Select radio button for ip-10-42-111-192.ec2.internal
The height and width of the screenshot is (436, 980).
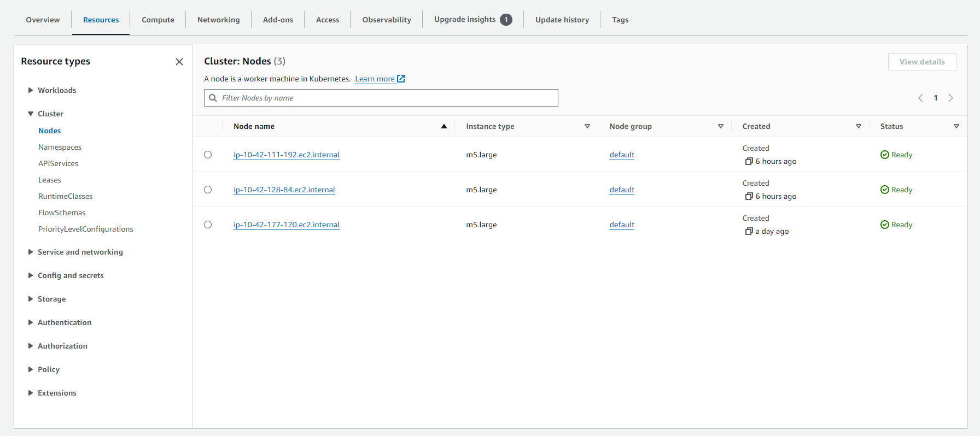click(208, 155)
